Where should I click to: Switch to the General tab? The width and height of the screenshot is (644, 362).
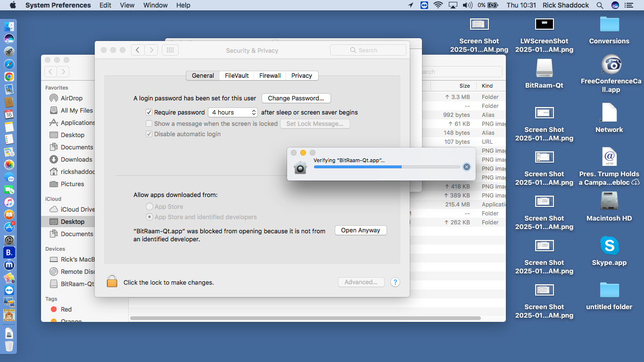pos(203,75)
